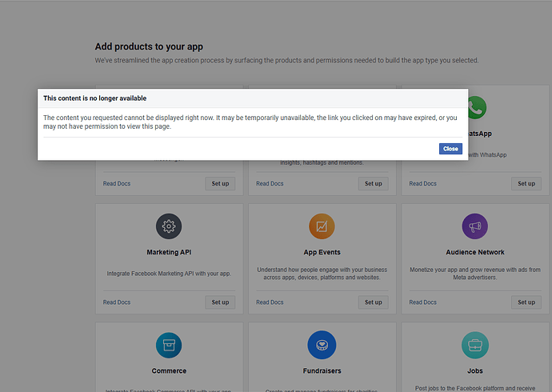Open Read Docs for App Events
Image resolution: width=552 pixels, height=392 pixels.
click(270, 302)
